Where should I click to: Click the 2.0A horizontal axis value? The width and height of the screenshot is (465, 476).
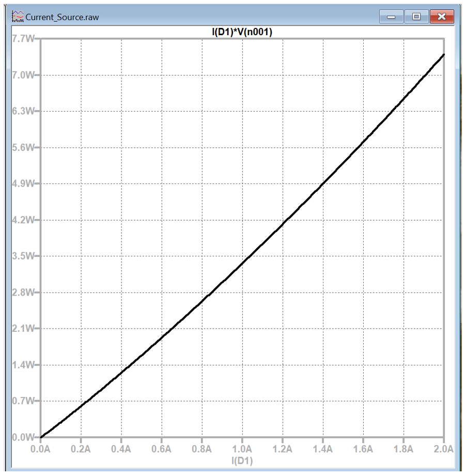pos(444,449)
